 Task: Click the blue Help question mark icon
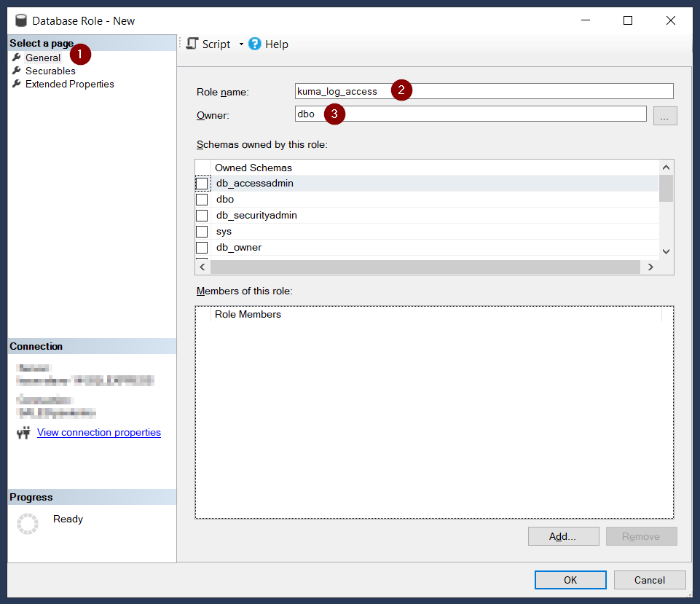[255, 44]
